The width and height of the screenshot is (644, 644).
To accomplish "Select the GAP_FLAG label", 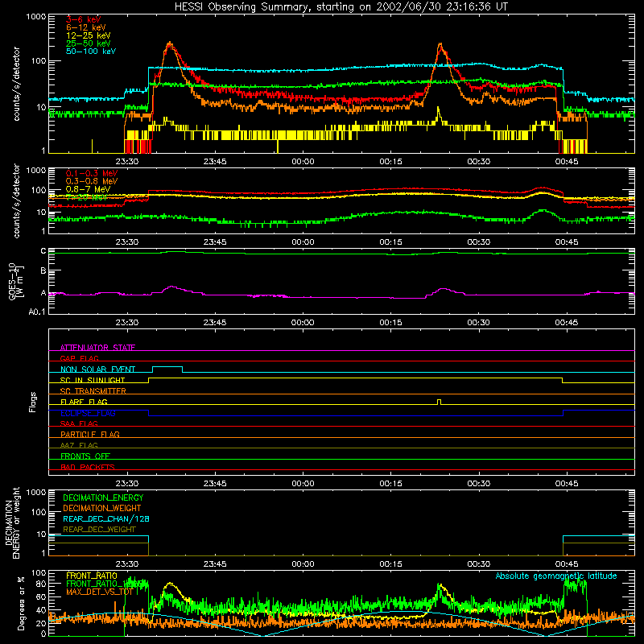I will click(79, 358).
